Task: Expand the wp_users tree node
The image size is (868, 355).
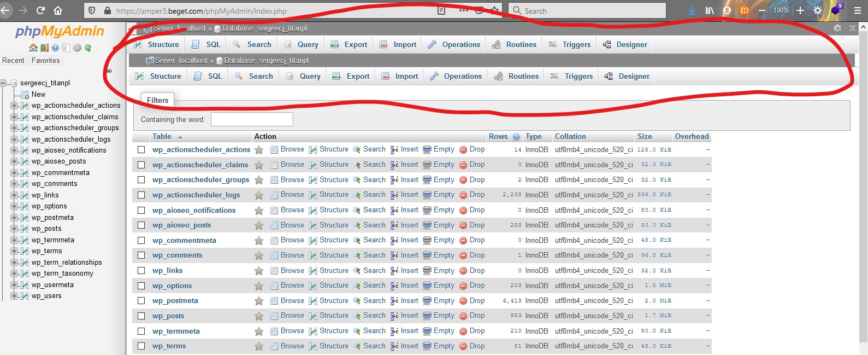Action: coord(14,296)
